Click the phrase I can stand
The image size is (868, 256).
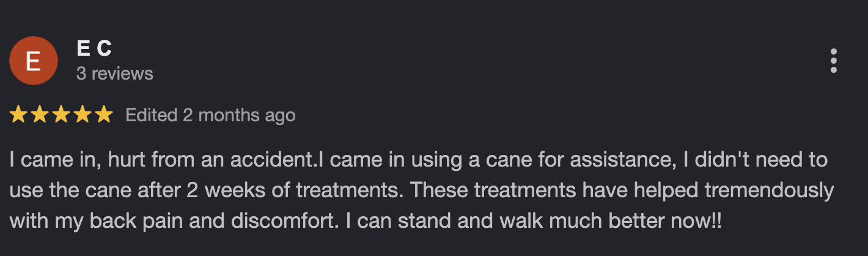pyautogui.click(x=393, y=220)
